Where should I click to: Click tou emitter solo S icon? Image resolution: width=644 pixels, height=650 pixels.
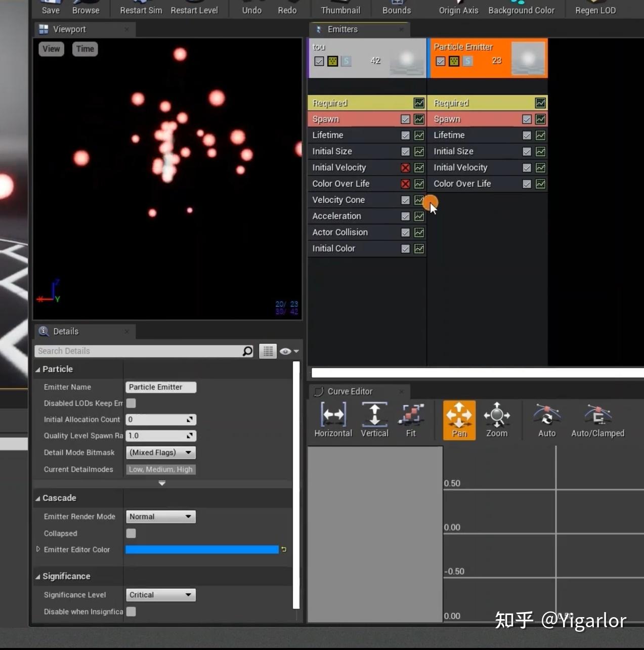(346, 61)
